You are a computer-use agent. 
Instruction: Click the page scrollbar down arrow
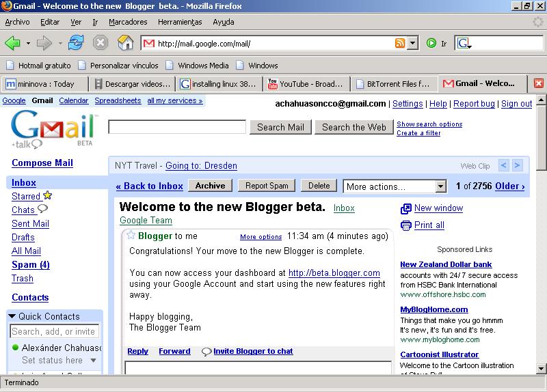coord(541,368)
